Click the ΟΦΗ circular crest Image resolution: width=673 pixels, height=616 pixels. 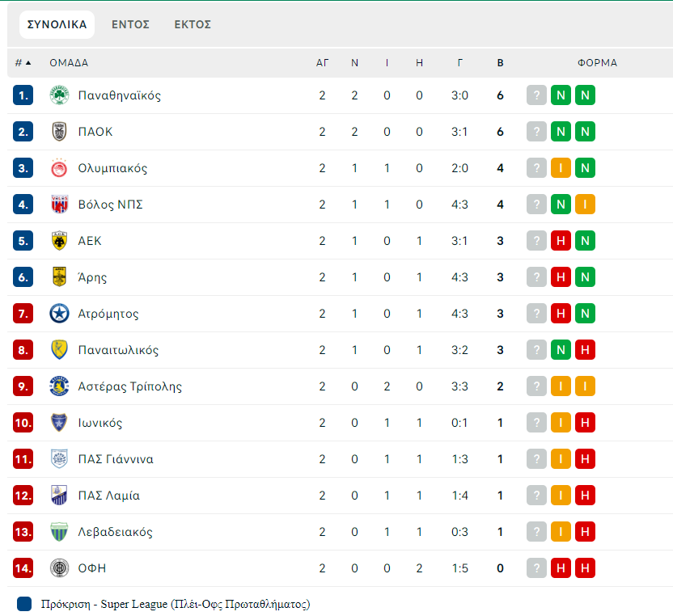coord(59,568)
